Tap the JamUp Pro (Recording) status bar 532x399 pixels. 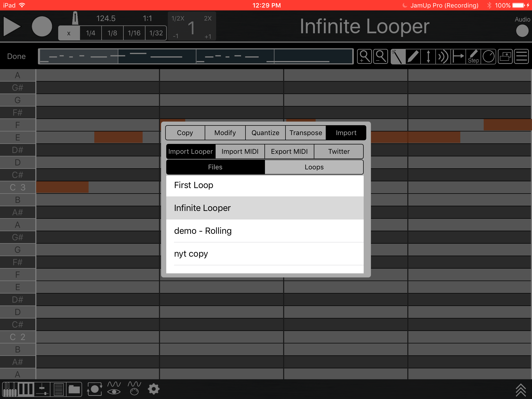click(x=444, y=5)
